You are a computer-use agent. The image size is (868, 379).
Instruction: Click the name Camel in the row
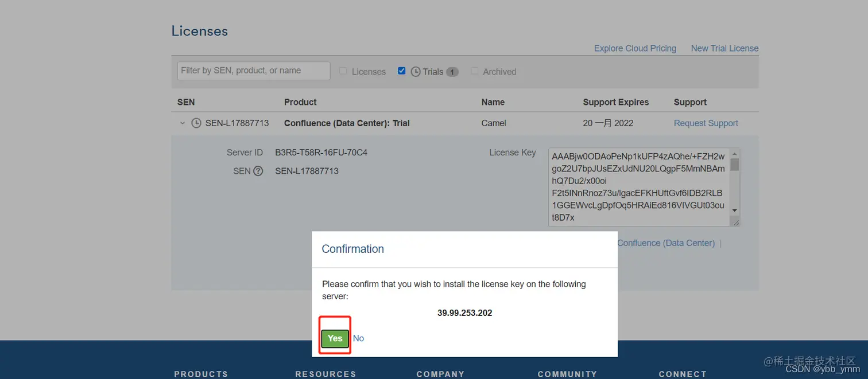494,123
